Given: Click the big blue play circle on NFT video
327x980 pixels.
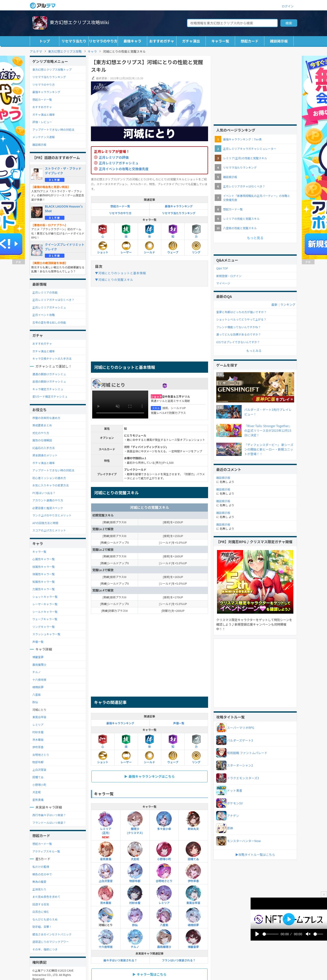Looking at the screenshot, I should coord(289,919).
